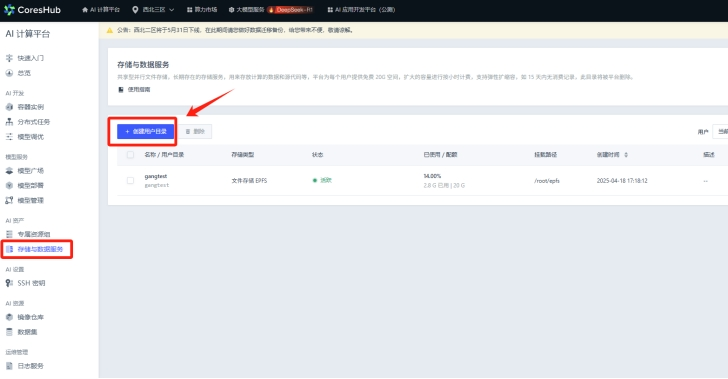Open 算力市场 in the top navigation

pyautogui.click(x=202, y=10)
